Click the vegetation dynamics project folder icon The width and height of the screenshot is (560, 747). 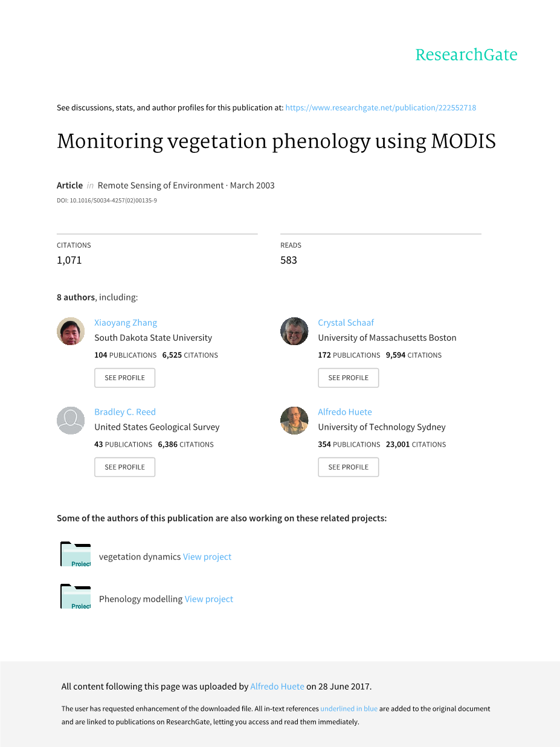click(76, 555)
